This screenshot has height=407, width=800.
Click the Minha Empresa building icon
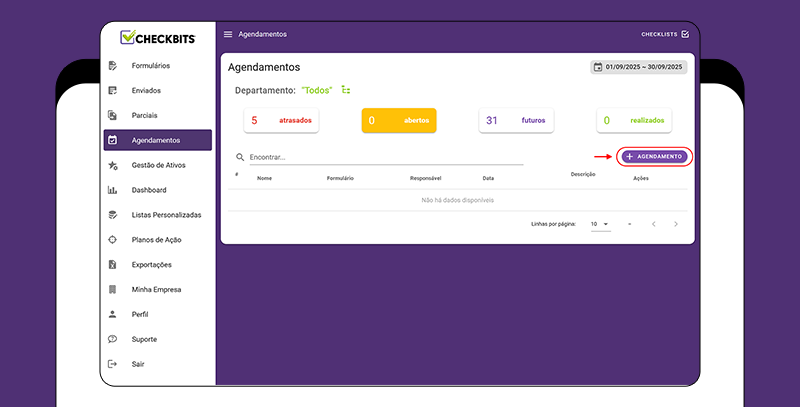click(x=113, y=289)
